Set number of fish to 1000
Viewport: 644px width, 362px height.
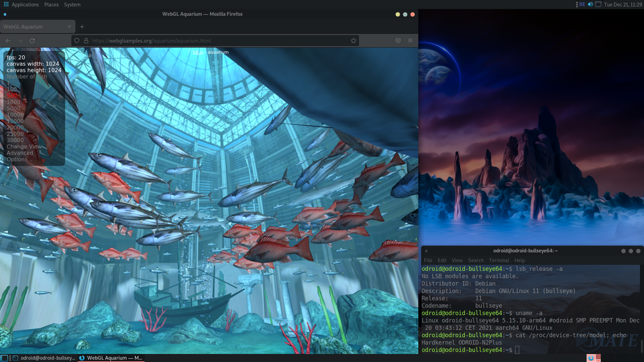(13, 102)
